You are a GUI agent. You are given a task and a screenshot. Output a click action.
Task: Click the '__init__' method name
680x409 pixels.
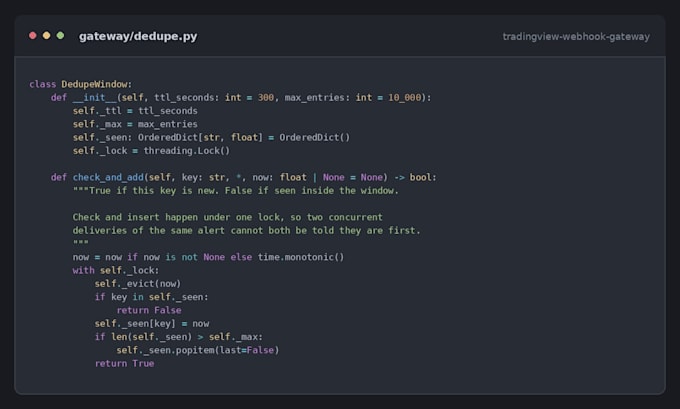(x=94, y=98)
